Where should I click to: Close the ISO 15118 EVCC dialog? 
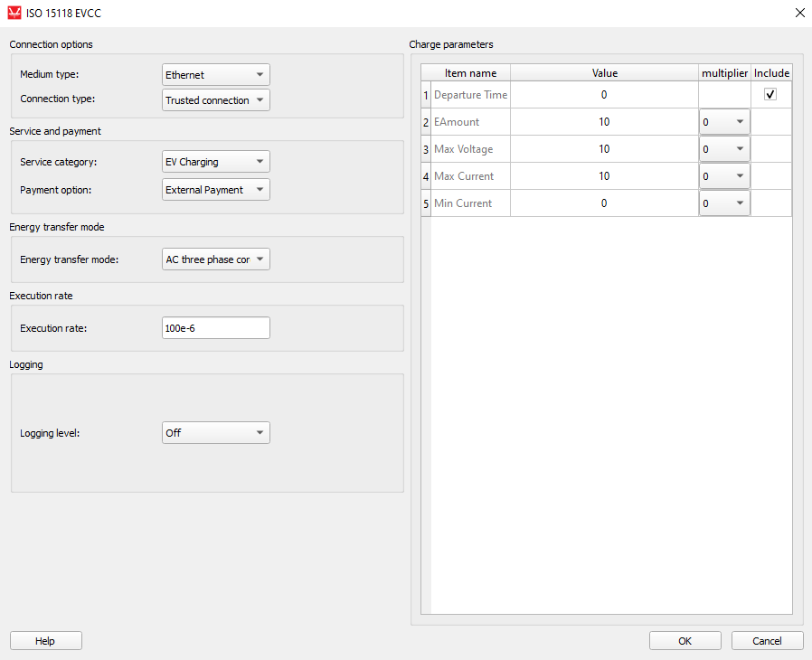799,13
